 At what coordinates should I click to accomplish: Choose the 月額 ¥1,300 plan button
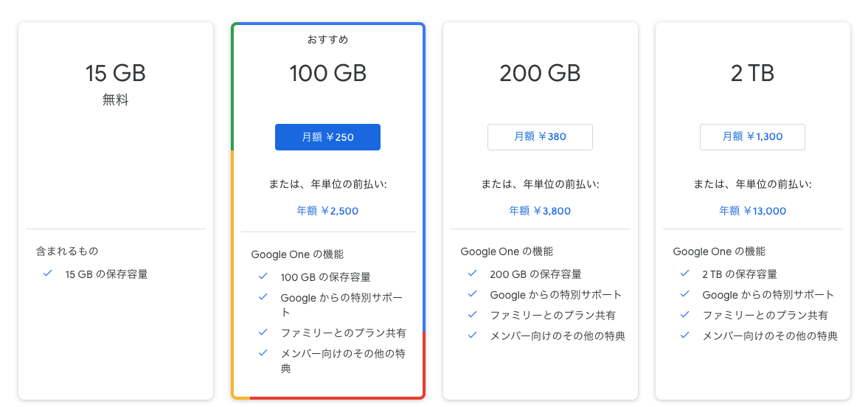(752, 136)
